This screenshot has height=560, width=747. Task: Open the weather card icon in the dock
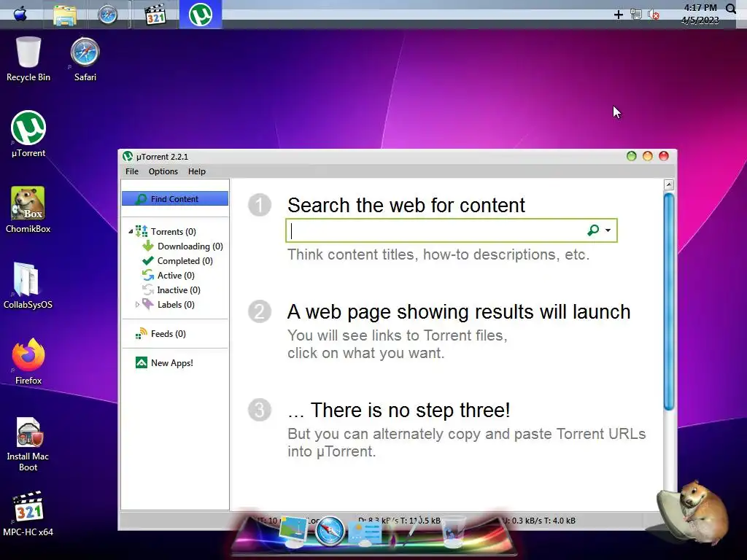pyautogui.click(x=365, y=533)
